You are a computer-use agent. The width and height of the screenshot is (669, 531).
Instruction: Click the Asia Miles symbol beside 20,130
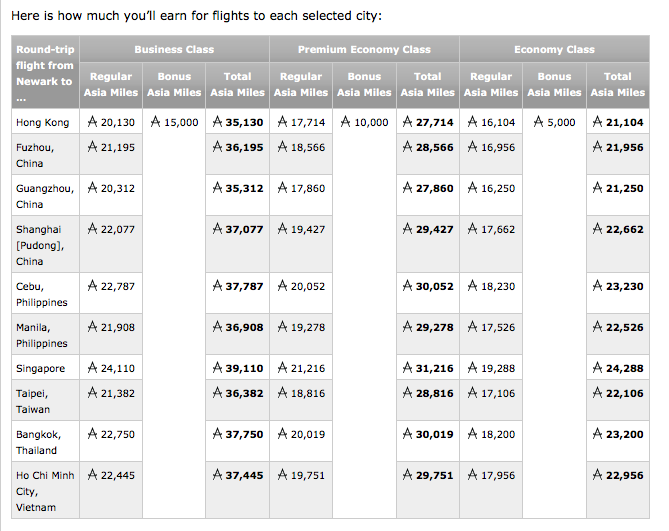click(x=93, y=122)
